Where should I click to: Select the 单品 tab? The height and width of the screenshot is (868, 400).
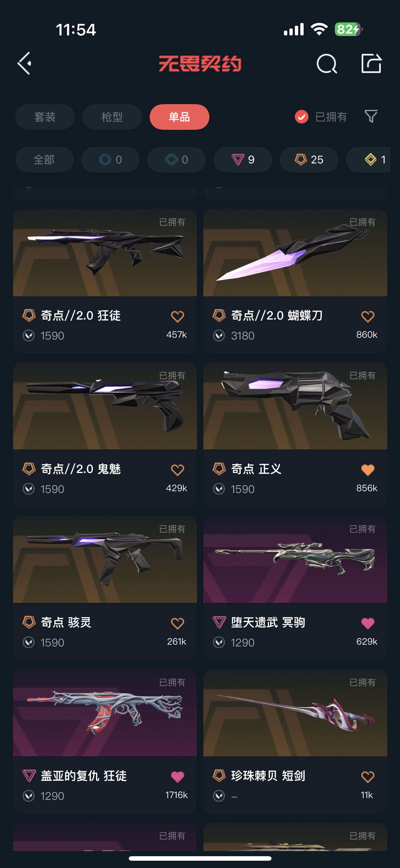pyautogui.click(x=179, y=117)
